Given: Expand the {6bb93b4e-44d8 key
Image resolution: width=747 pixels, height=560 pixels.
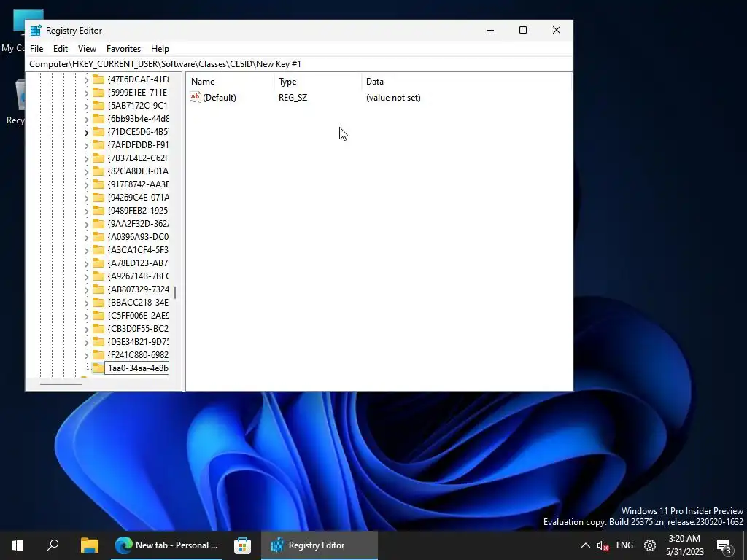Looking at the screenshot, I should [86, 119].
